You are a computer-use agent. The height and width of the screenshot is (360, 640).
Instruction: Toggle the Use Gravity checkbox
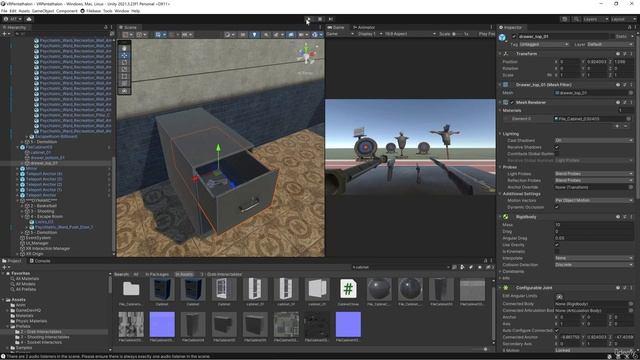tap(557, 245)
